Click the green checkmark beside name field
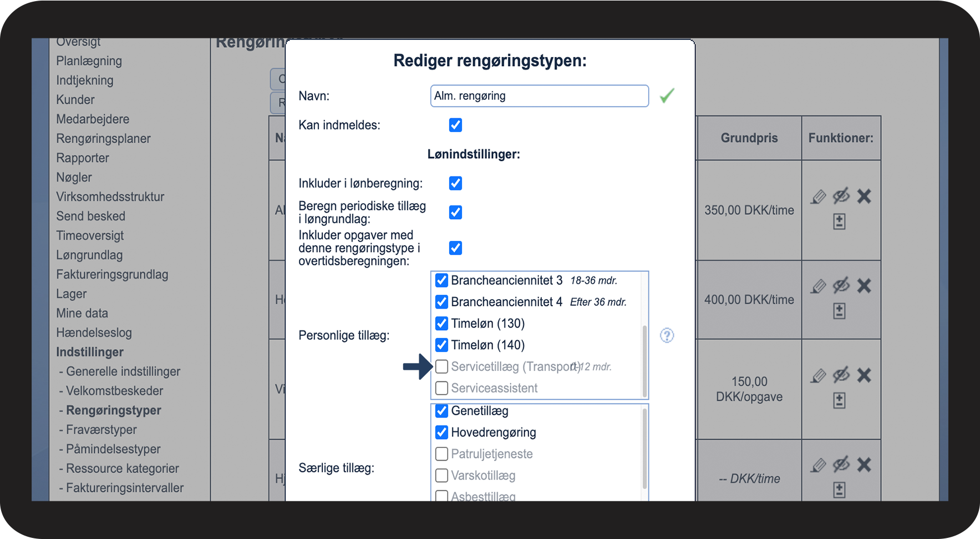 tap(667, 95)
